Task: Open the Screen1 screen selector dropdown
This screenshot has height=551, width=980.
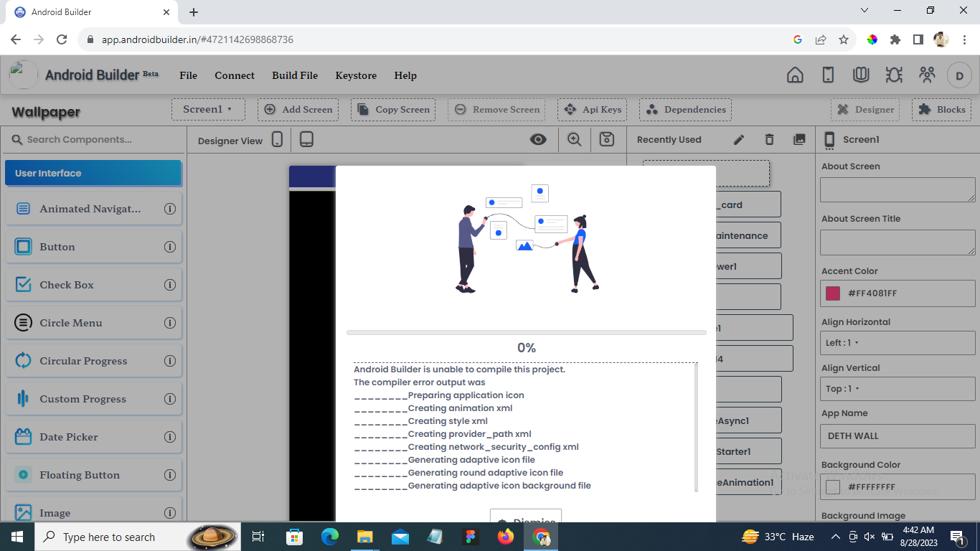Action: click(x=208, y=110)
